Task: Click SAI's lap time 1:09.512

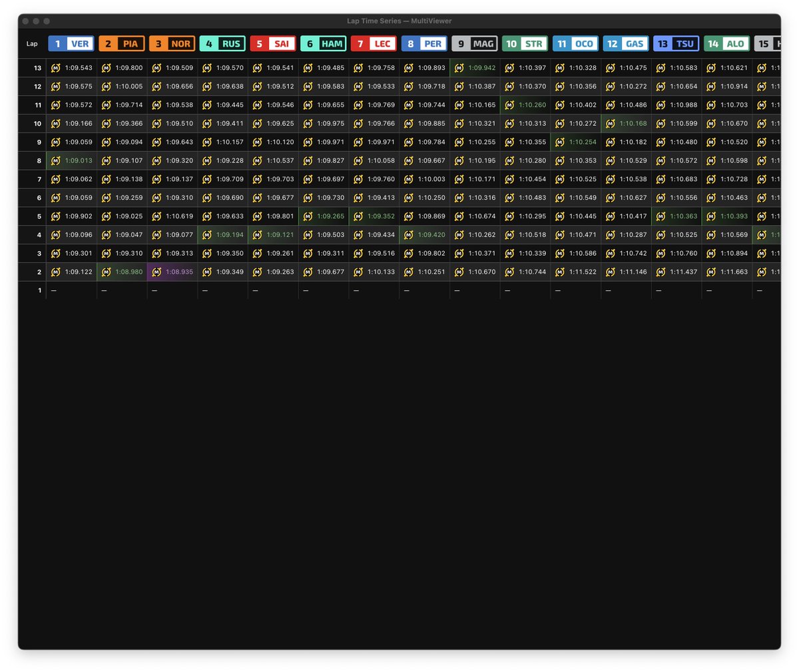Action: pos(280,87)
